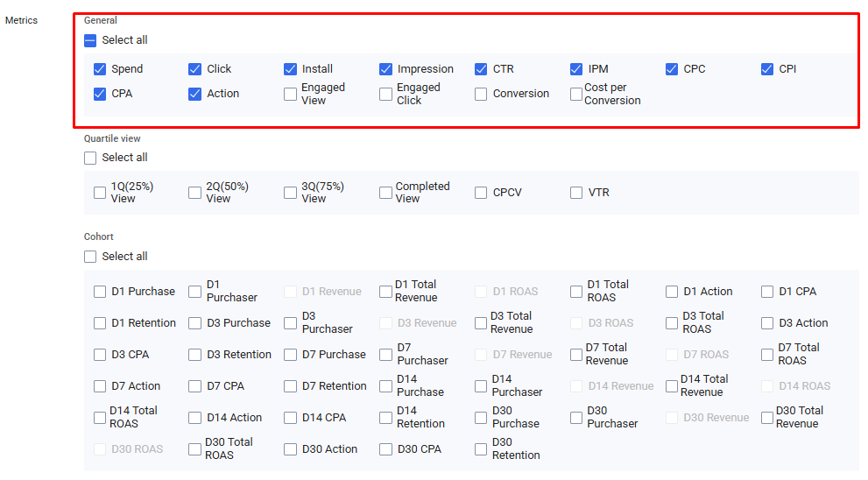Enable the CPCV checkbox
The image size is (868, 480).
(x=481, y=193)
